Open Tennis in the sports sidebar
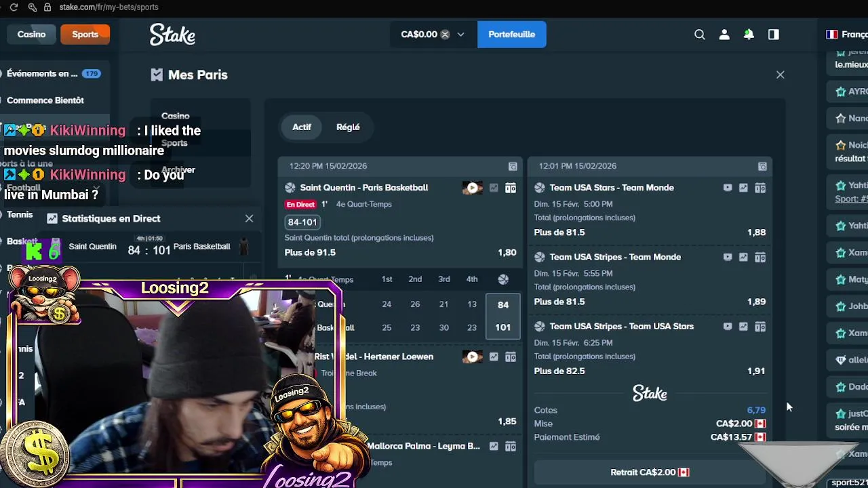Screen dimensions: 868x488 pyautogui.click(x=20, y=214)
